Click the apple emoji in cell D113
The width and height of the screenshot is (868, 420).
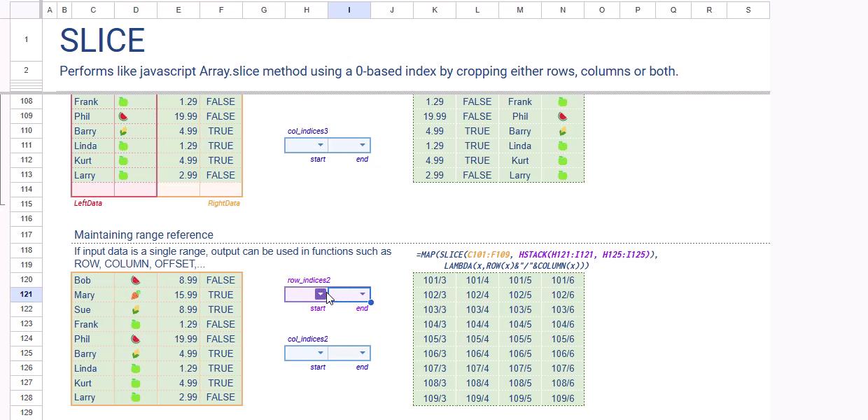pyautogui.click(x=123, y=175)
